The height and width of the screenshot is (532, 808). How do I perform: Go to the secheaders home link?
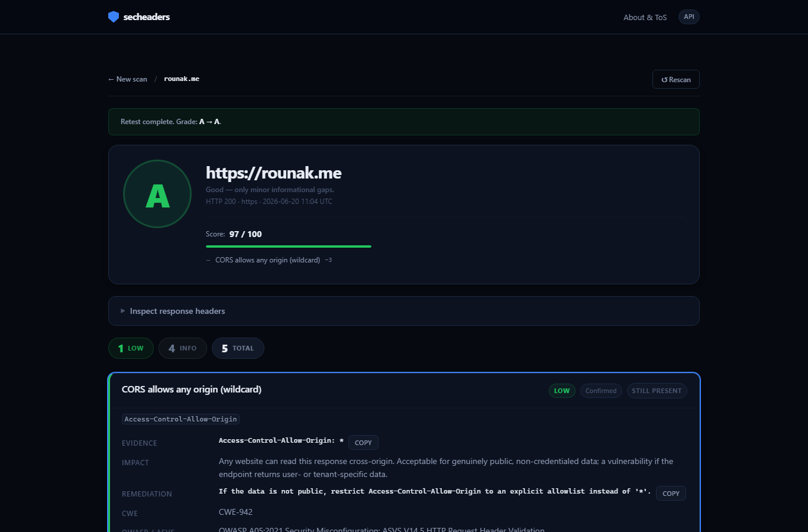(139, 17)
